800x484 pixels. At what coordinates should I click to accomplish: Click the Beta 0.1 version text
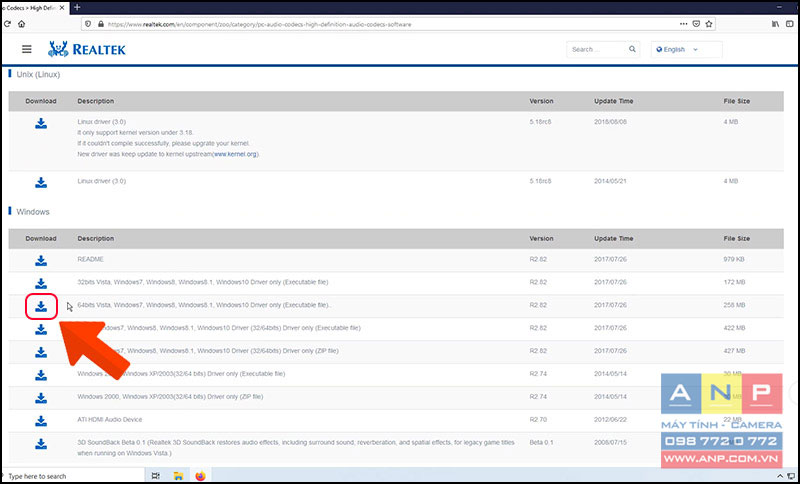[x=541, y=443]
